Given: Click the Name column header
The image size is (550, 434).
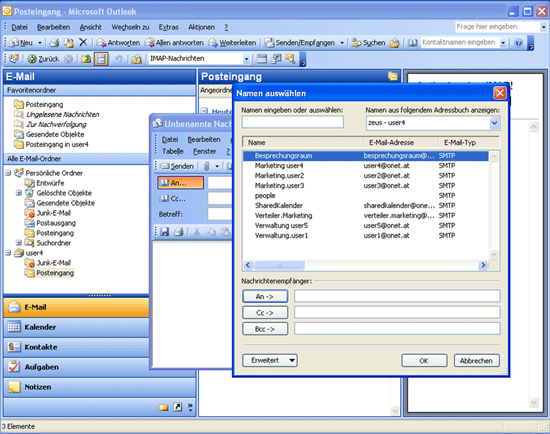Looking at the screenshot, I should click(x=303, y=142).
